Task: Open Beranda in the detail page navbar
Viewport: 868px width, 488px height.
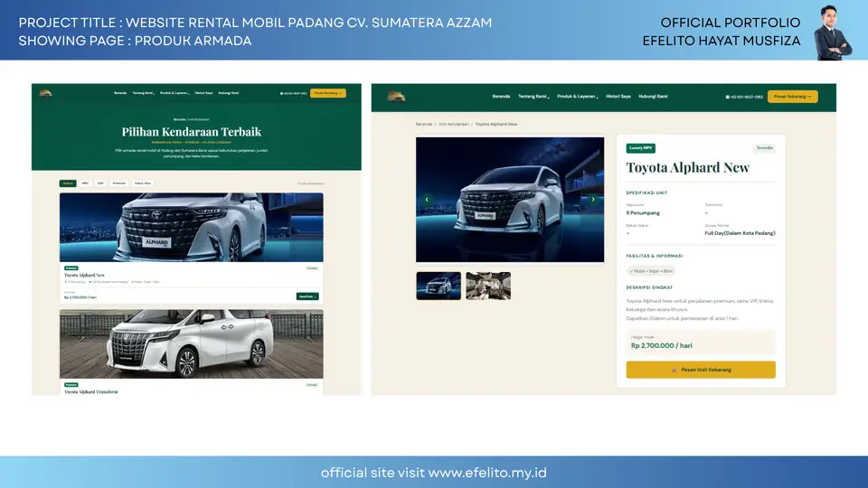Action: (501, 97)
